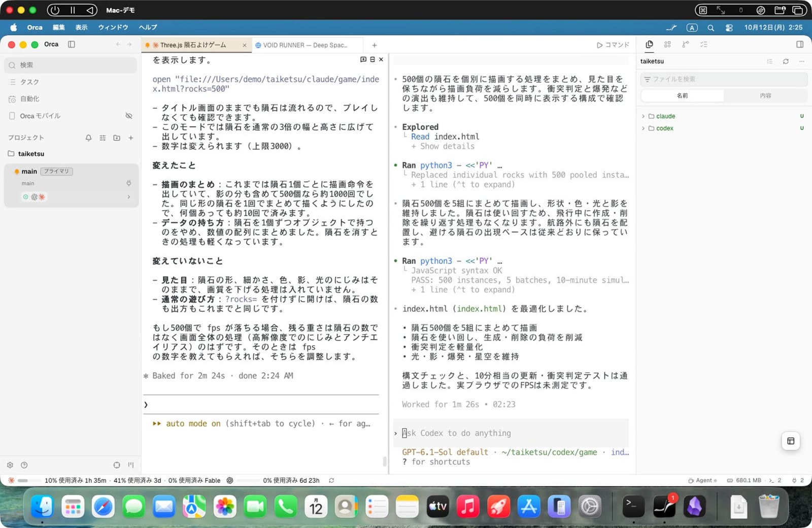This screenshot has width=812, height=528.
Task: Click the Ask Codex to do anything input
Action: point(511,433)
